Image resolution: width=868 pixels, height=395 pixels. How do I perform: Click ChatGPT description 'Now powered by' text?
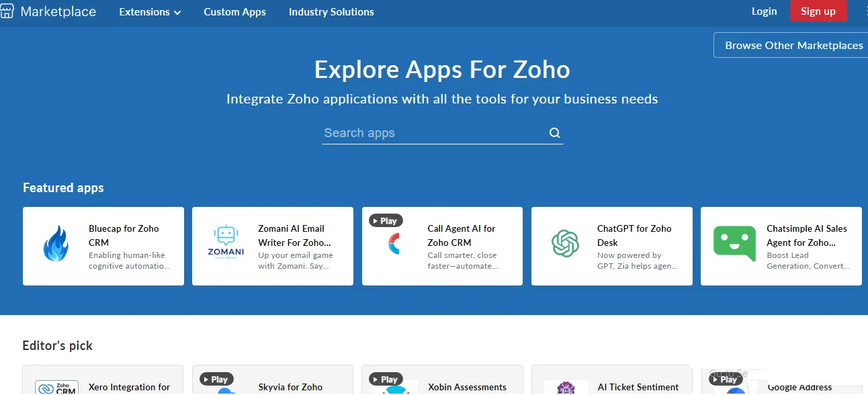click(x=629, y=255)
